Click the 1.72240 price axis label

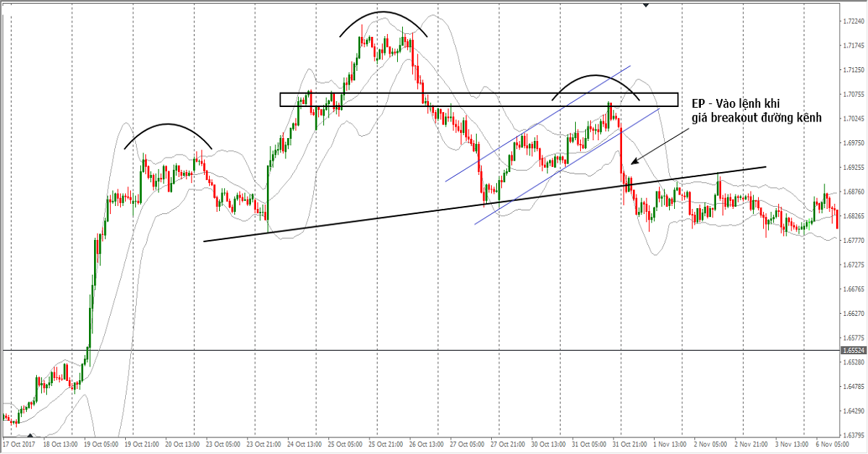coord(854,22)
